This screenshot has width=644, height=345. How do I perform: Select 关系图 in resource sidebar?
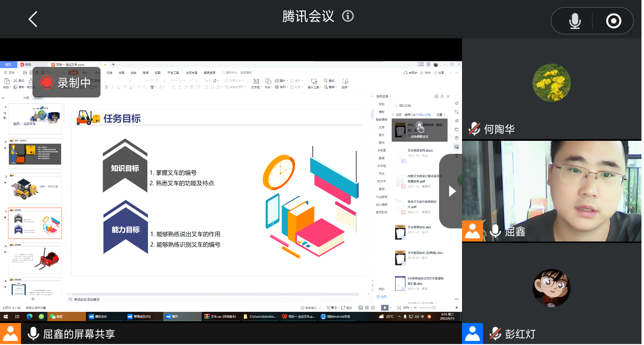(x=381, y=150)
